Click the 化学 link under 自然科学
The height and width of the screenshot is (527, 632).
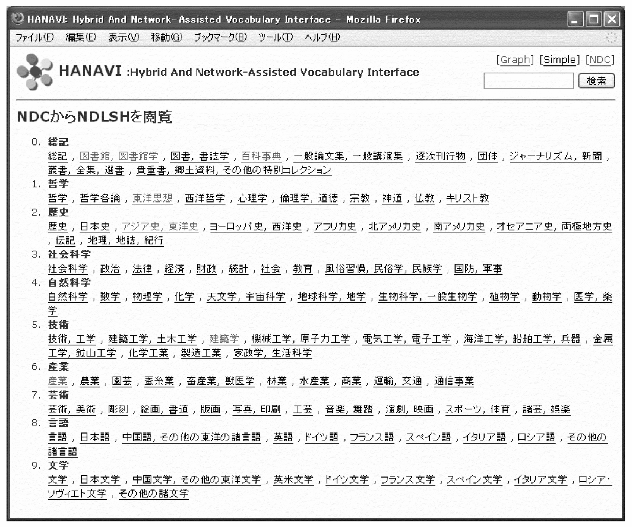tap(183, 297)
